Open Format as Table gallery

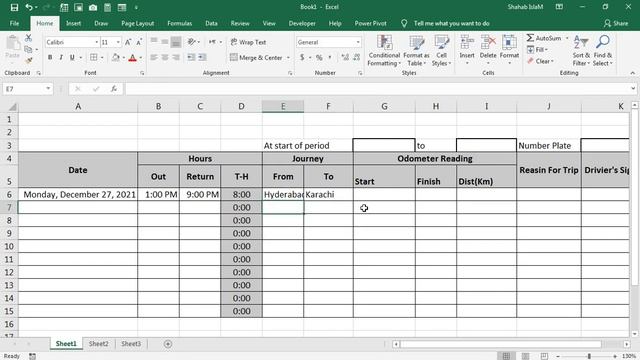click(416, 51)
